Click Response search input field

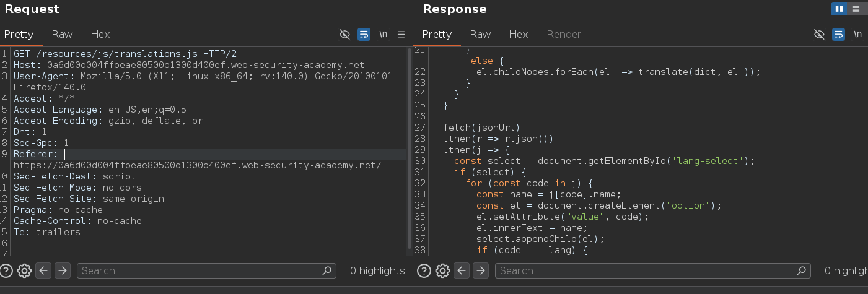click(x=653, y=270)
